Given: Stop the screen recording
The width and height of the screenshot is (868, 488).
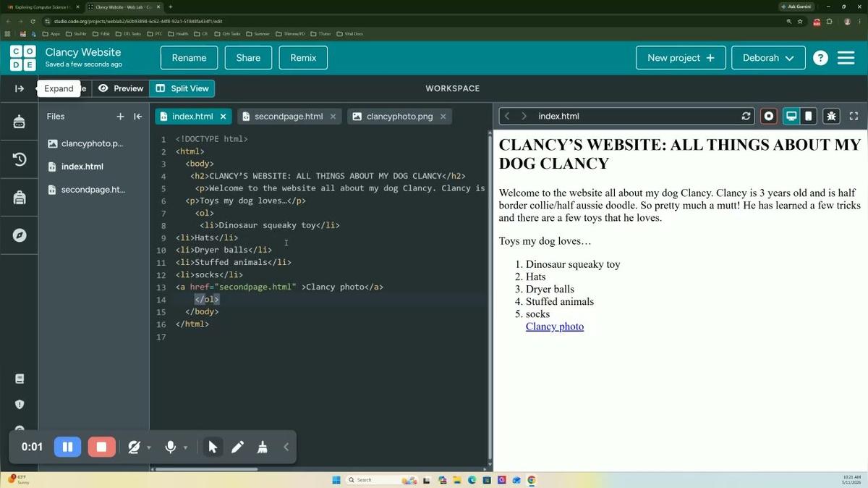Looking at the screenshot, I should (x=101, y=447).
